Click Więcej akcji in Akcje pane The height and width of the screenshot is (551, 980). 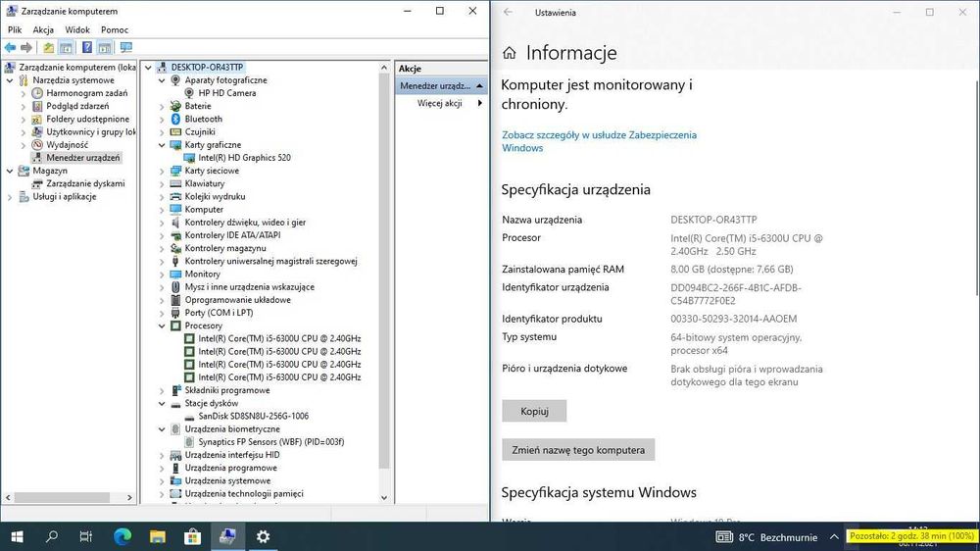440,103
